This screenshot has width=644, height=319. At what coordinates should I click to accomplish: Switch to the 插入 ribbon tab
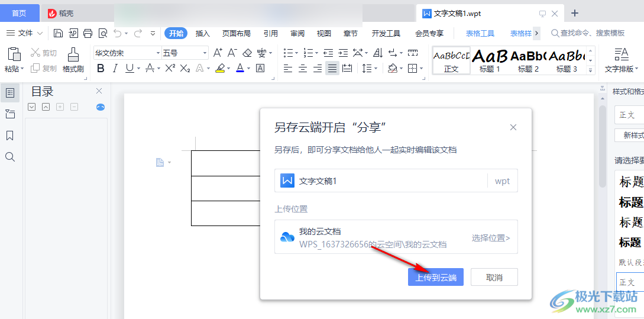tap(202, 34)
